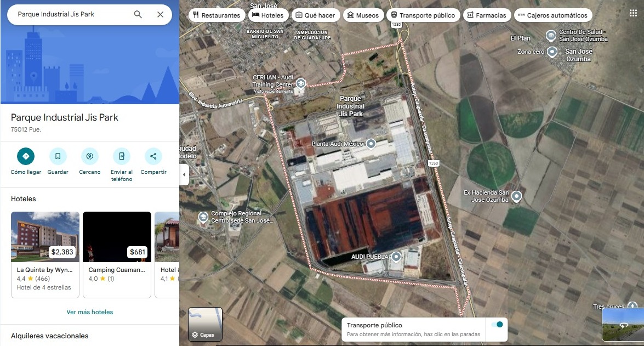Select the Qué hacer filter chip

316,15
